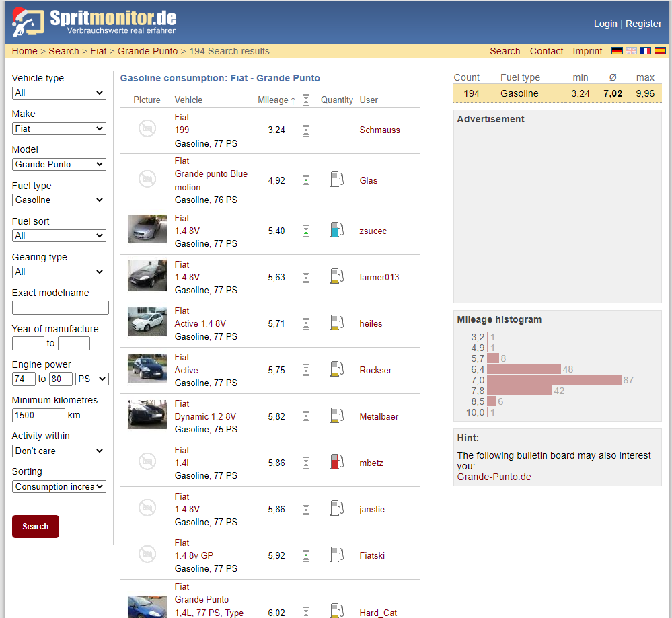The height and width of the screenshot is (618, 672).
Task: Click the red Search button
Action: pyautogui.click(x=36, y=527)
